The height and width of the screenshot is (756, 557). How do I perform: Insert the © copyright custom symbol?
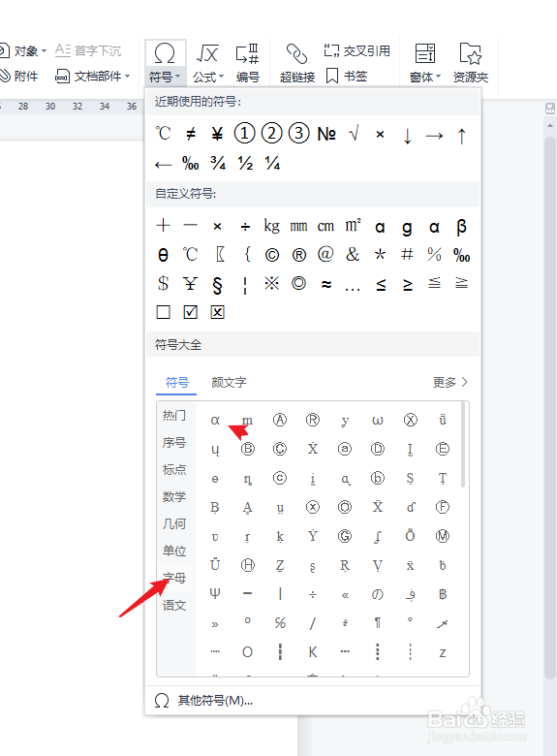[272, 255]
